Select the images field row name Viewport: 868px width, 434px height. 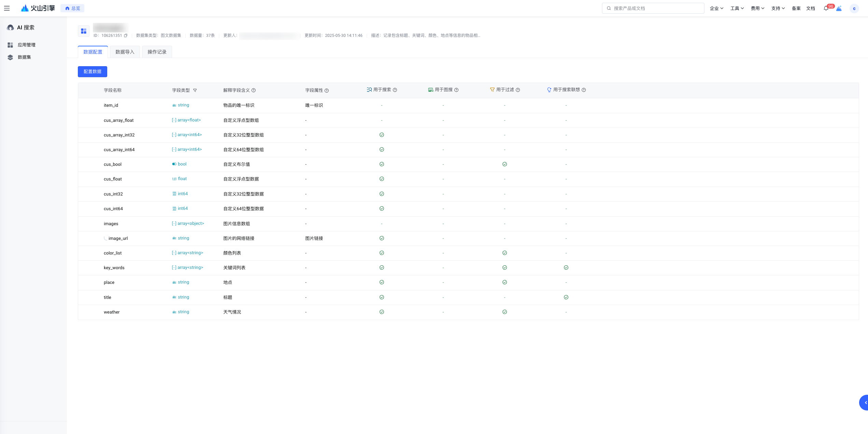coord(111,224)
